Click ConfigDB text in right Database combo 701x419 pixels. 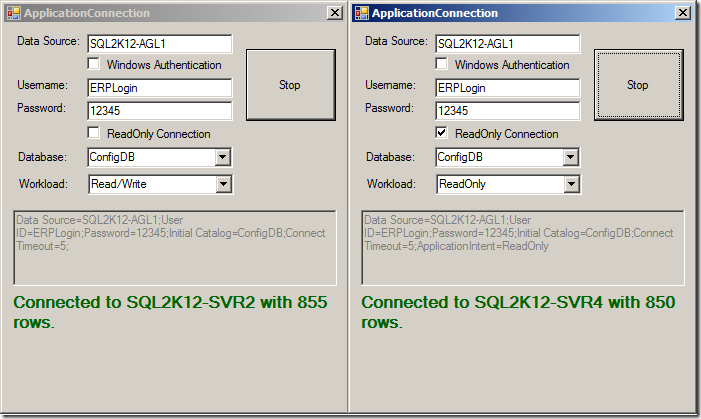click(460, 157)
